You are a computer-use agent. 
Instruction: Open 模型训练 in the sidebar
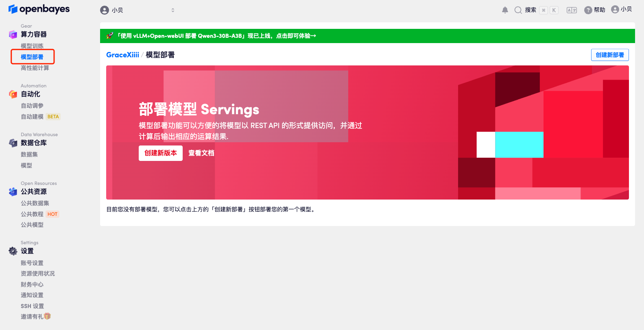(32, 46)
